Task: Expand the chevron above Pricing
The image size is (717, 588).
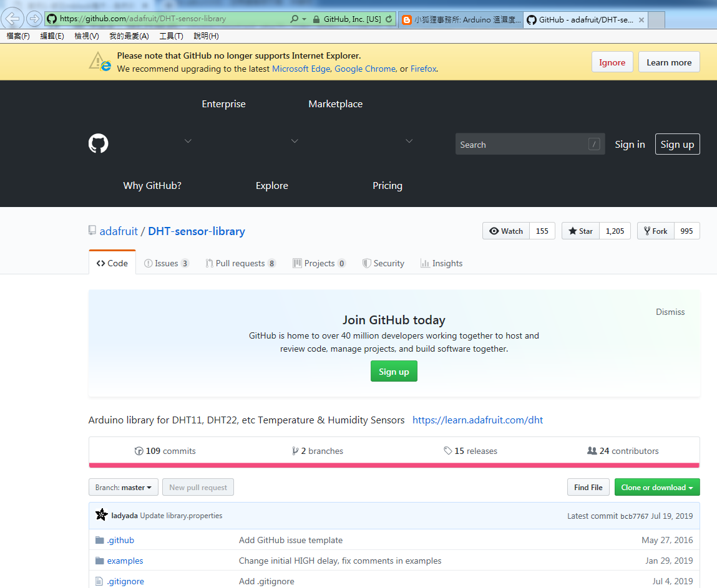Action: click(x=409, y=141)
